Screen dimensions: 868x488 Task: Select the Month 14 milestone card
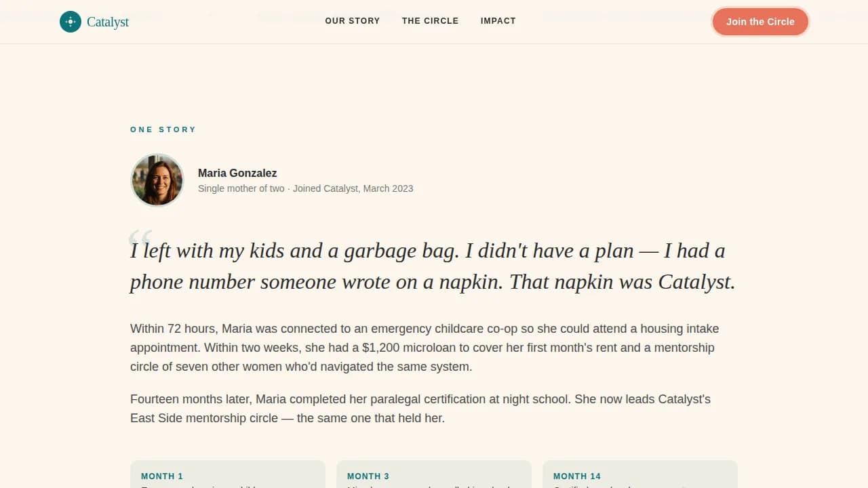[640, 474]
